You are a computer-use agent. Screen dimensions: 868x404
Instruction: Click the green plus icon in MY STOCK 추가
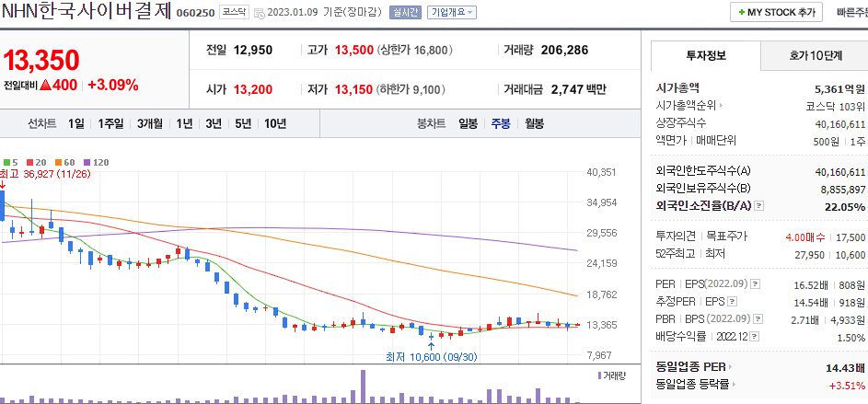tap(741, 12)
